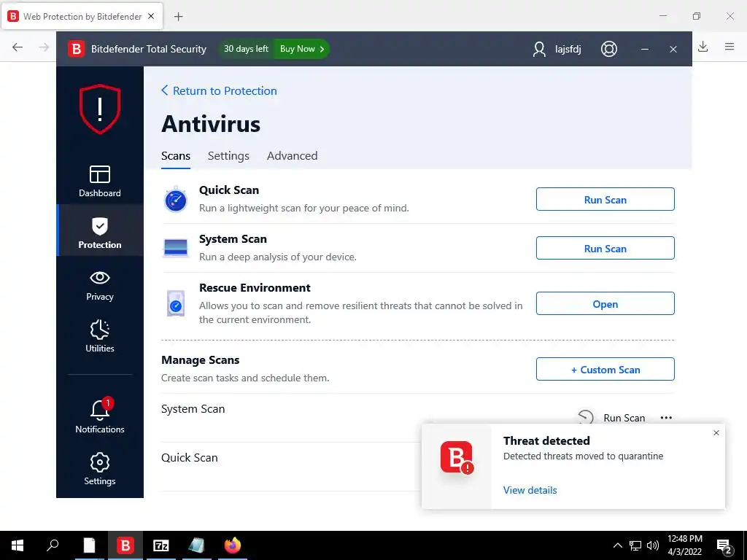Click the 30 days left trial label

(246, 49)
